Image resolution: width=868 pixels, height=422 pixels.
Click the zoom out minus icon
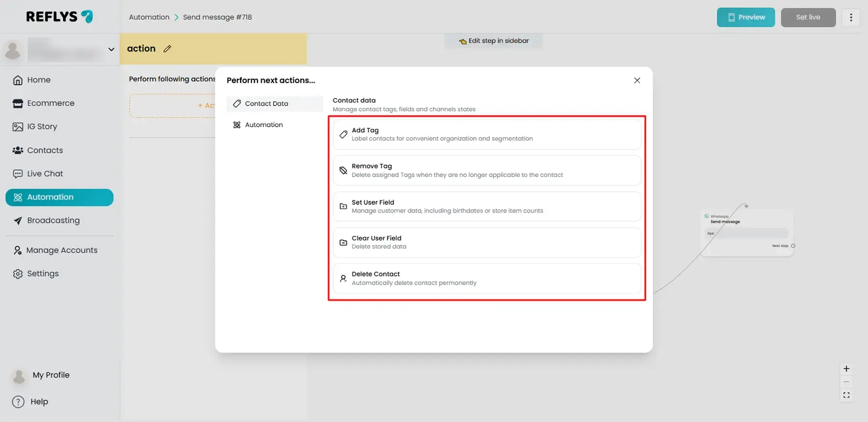tap(846, 382)
